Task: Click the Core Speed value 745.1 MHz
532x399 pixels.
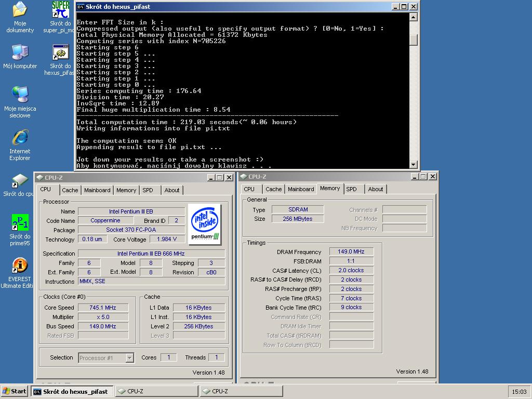Action: pos(103,308)
